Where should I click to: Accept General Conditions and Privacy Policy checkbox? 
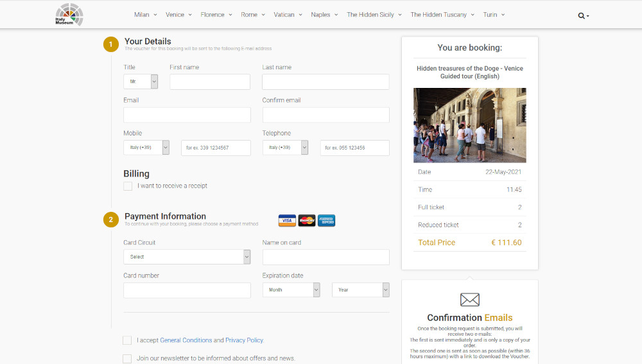click(x=127, y=340)
